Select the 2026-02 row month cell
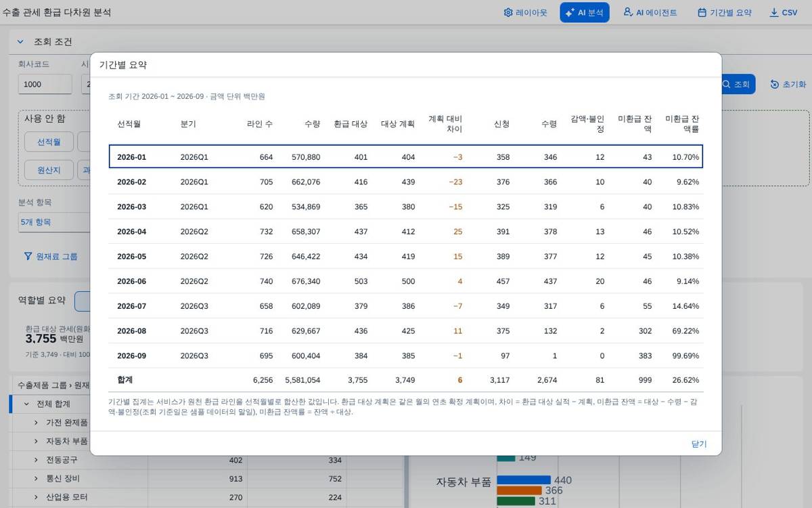The height and width of the screenshot is (508, 812). click(131, 182)
